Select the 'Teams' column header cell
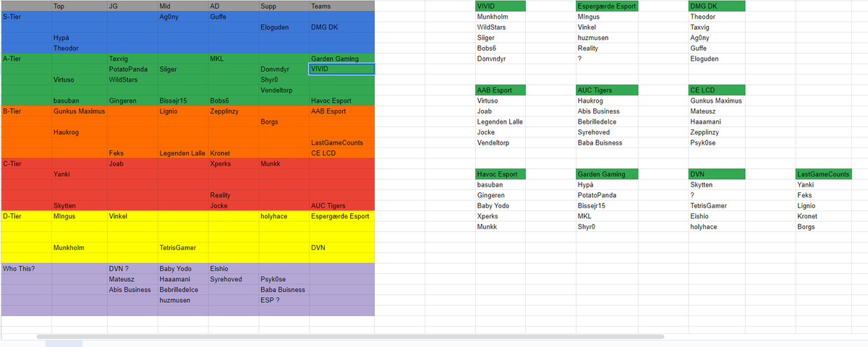This screenshot has width=868, height=347. [341, 6]
